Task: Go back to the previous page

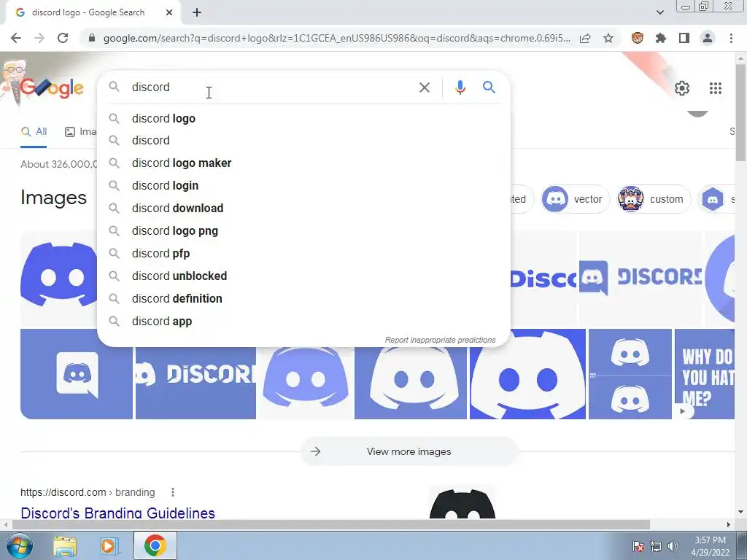Action: (16, 38)
